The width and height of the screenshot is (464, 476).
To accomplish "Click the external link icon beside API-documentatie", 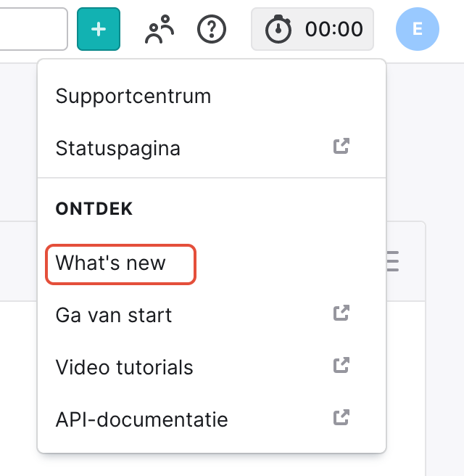I will 341,417.
